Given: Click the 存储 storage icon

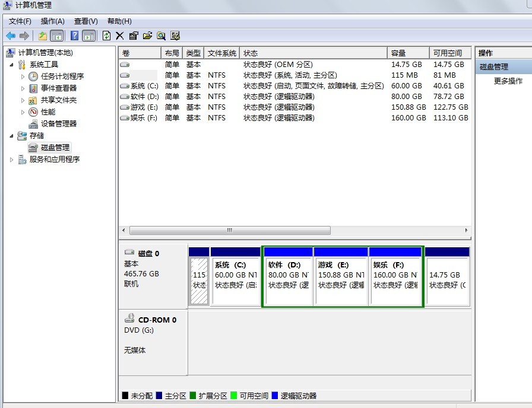Looking at the screenshot, I should pyautogui.click(x=22, y=136).
